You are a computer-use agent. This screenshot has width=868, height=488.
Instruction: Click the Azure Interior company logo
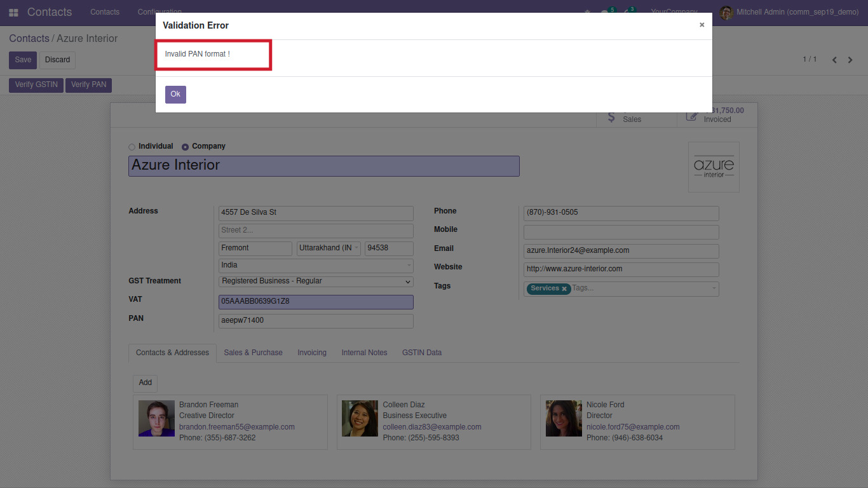tap(714, 167)
